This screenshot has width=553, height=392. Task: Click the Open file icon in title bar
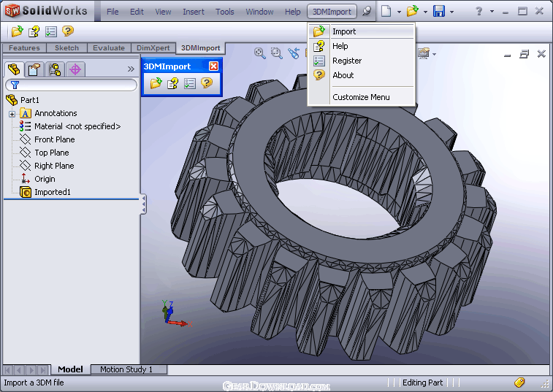(412, 11)
